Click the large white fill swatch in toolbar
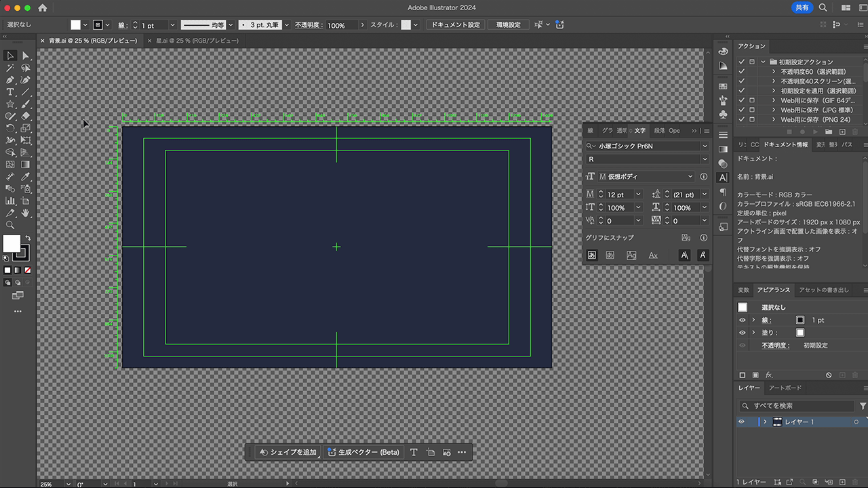The image size is (868, 488). [x=12, y=244]
